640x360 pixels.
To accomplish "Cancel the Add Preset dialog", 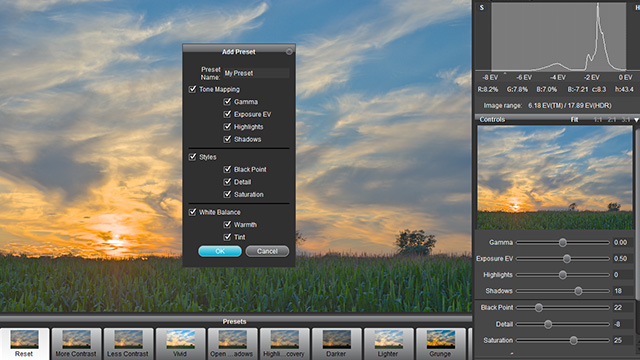I will click(267, 251).
